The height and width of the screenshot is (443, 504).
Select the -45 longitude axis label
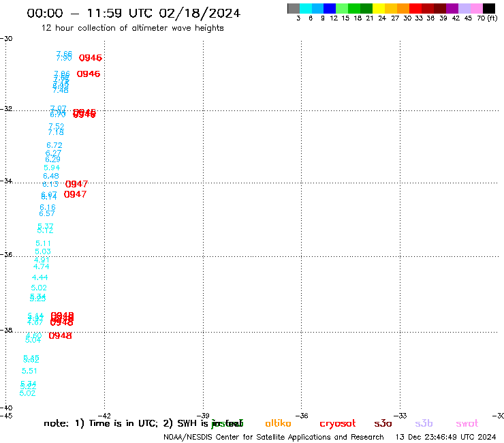[x=6, y=416]
